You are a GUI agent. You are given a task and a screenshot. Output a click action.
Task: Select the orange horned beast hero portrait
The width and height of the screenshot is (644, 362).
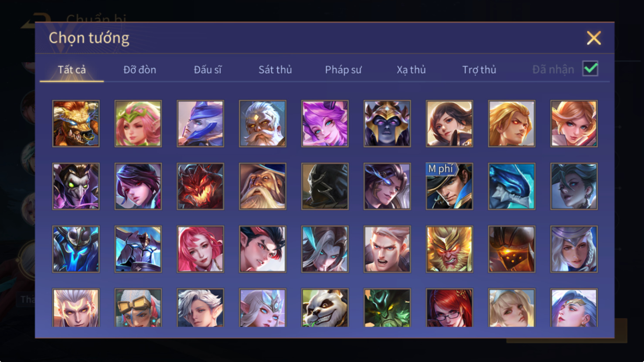(x=76, y=124)
